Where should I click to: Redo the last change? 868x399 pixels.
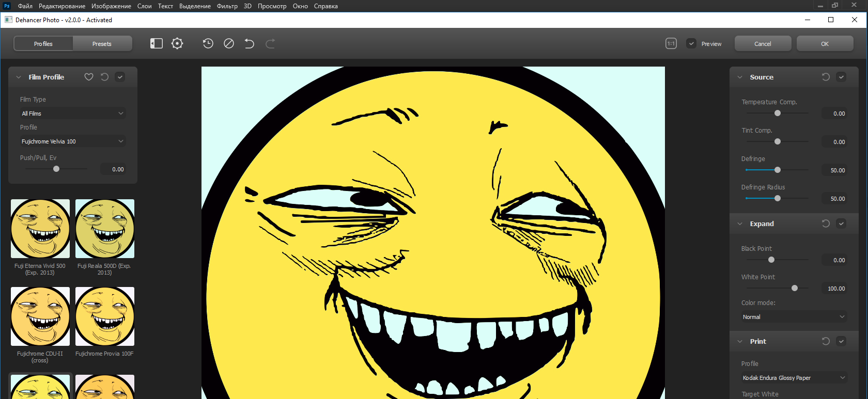point(270,43)
